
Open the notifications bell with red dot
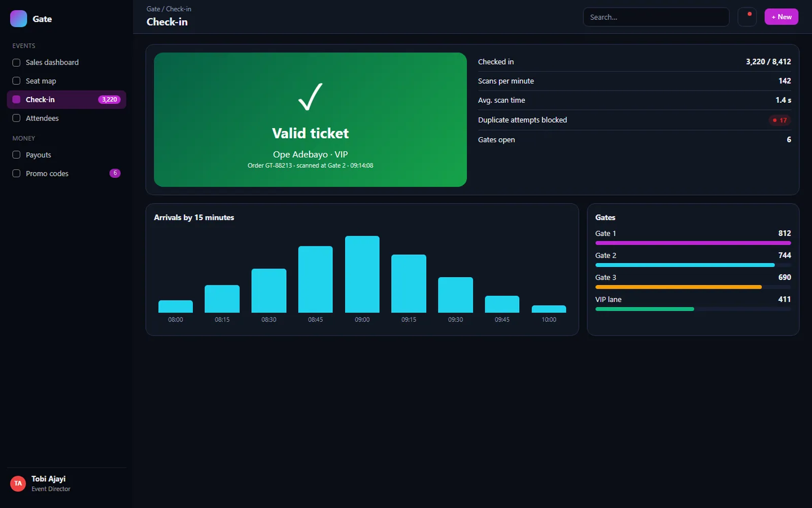(747, 17)
